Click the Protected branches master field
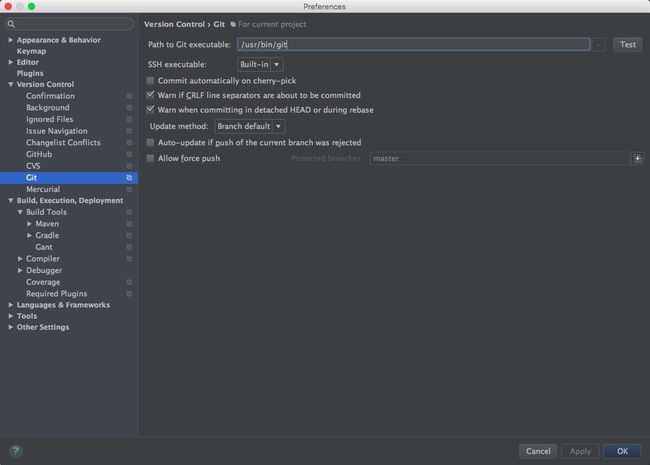The width and height of the screenshot is (650, 465). click(500, 158)
